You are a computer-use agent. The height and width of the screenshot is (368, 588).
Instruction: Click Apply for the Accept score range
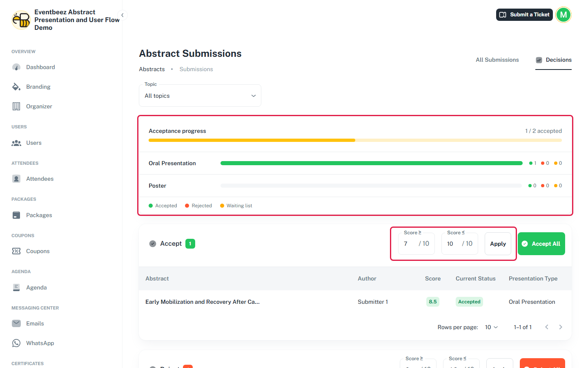coord(498,244)
